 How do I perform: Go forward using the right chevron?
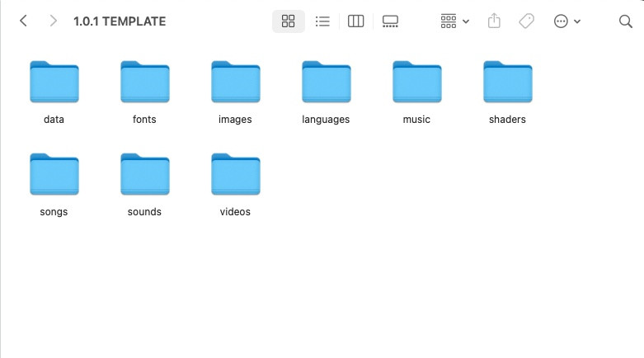pos(53,21)
